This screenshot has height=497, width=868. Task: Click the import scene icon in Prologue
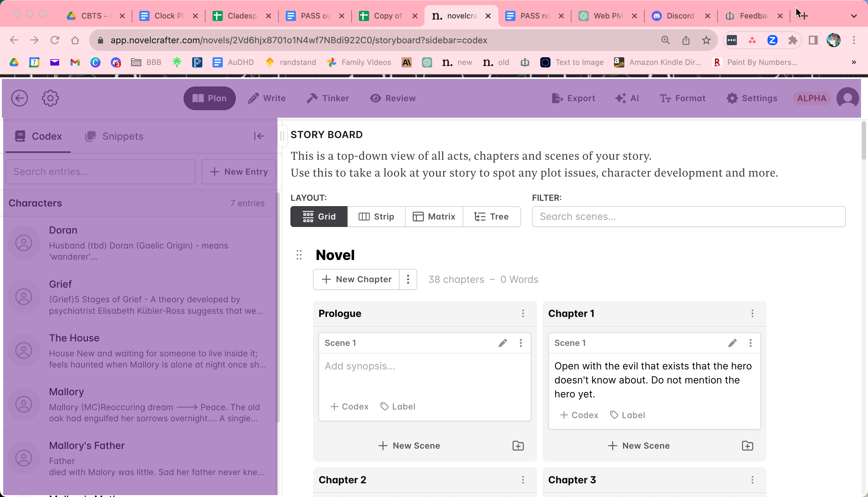[x=518, y=446]
